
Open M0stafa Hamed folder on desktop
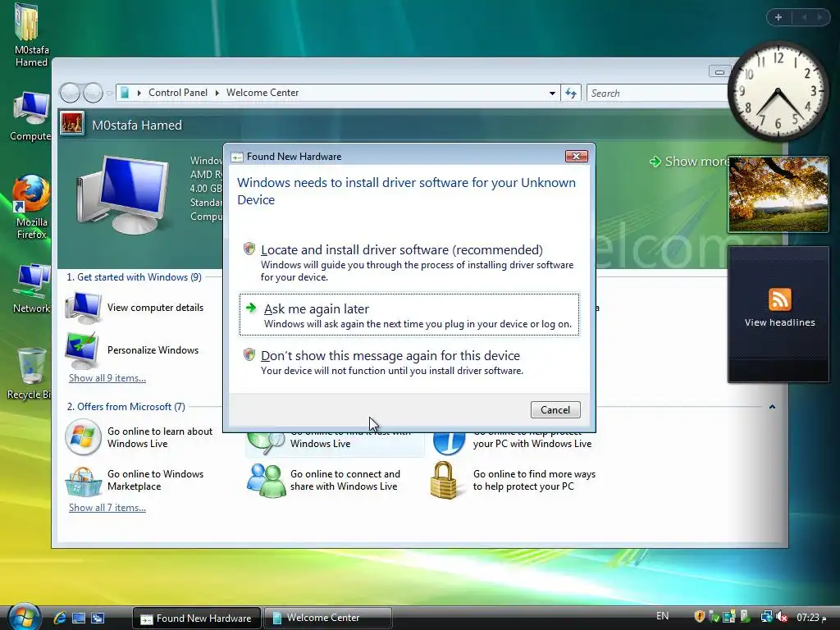point(30,35)
